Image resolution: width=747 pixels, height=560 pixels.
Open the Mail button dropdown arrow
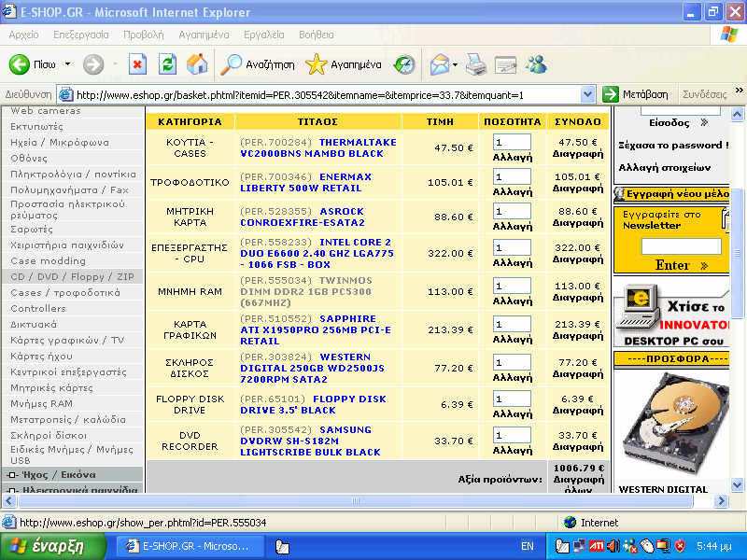point(455,64)
